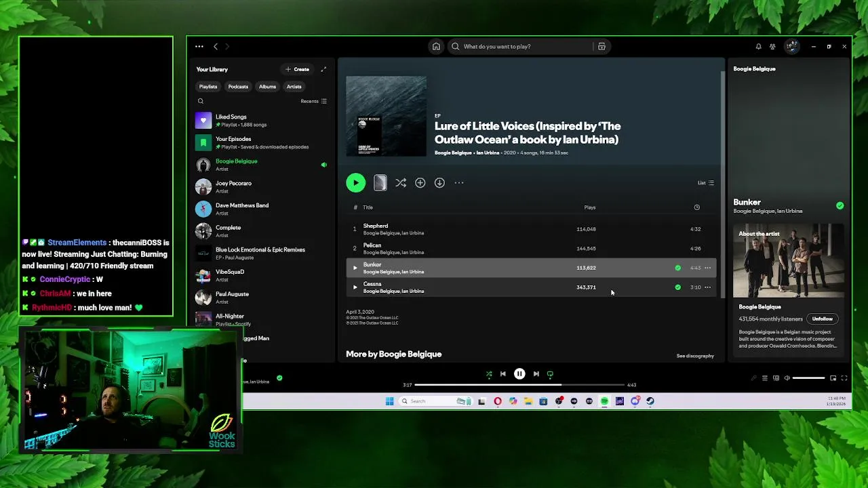Image resolution: width=868 pixels, height=488 pixels.
Task: Filter library by Playlists
Action: click(208, 87)
